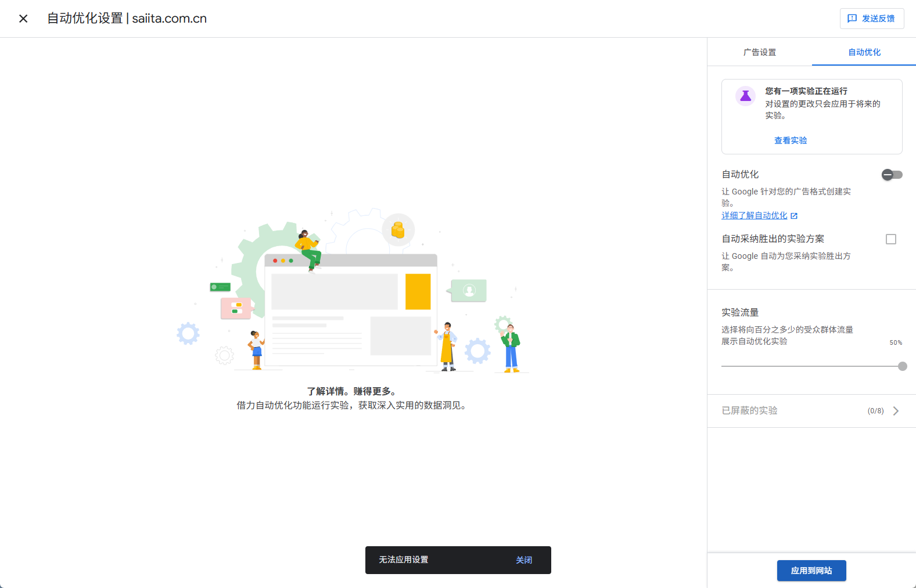Click the purple flask experiment icon
916x588 pixels.
745,96
